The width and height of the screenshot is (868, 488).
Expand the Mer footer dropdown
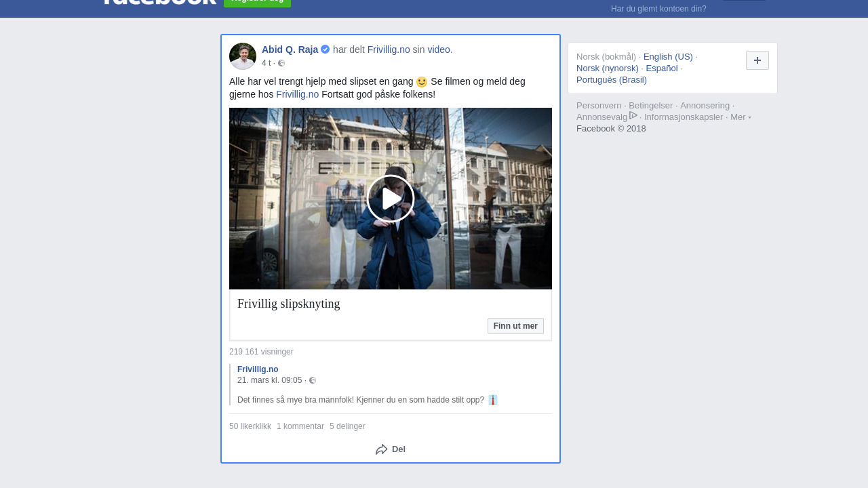click(x=741, y=117)
